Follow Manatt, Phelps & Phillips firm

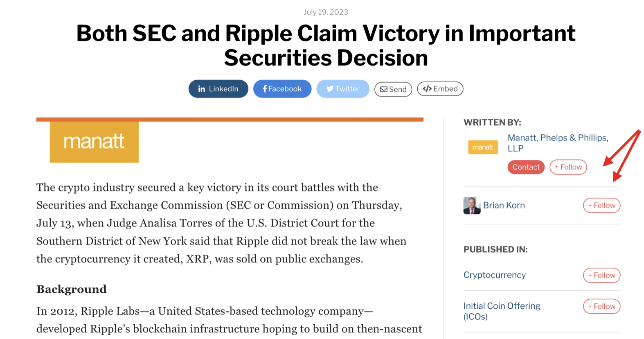(568, 167)
